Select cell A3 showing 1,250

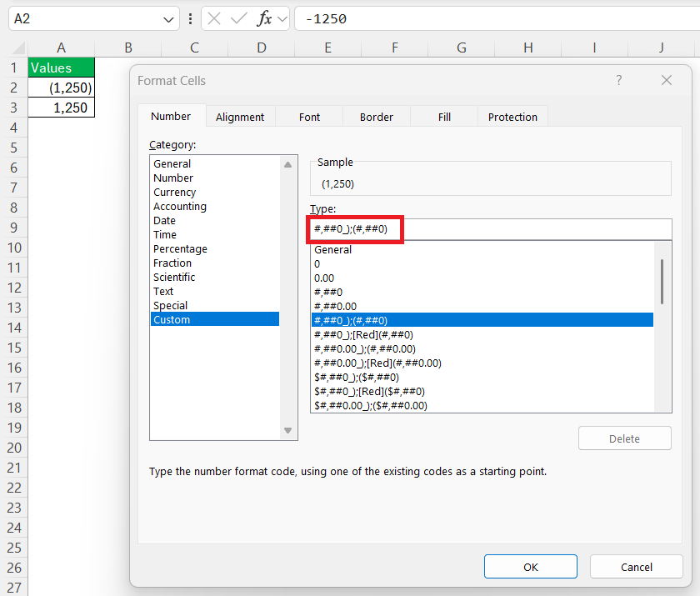(61, 108)
